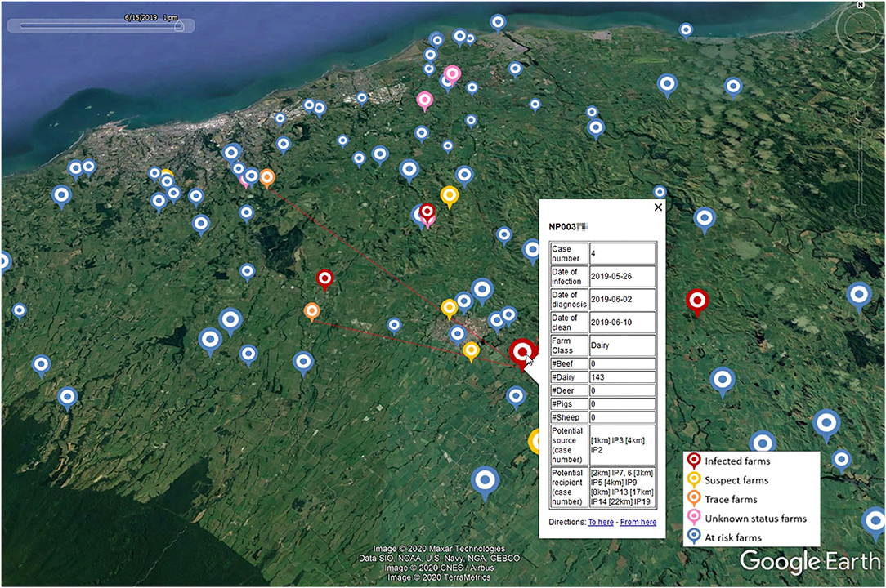This screenshot has width=886, height=588.
Task: Click the 'Date of infection' row label
Action: point(569,276)
